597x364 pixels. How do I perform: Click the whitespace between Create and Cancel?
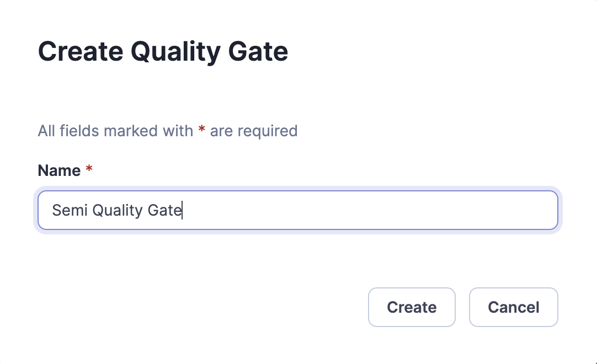tap(462, 307)
